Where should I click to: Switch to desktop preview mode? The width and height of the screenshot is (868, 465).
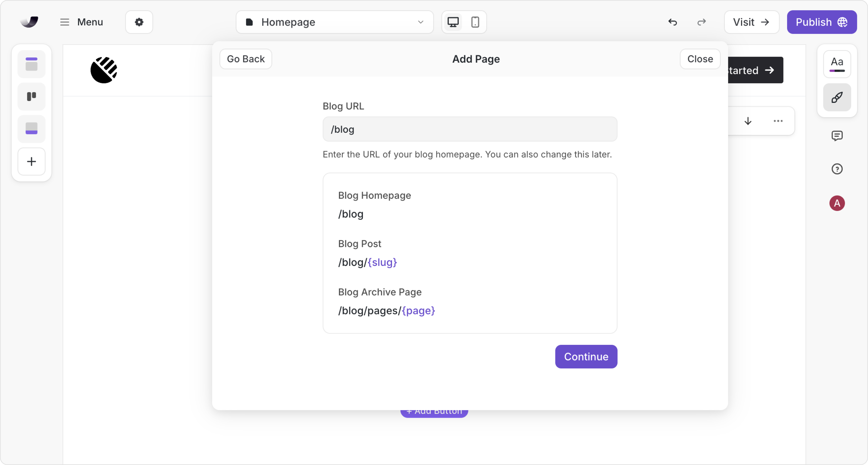click(453, 22)
